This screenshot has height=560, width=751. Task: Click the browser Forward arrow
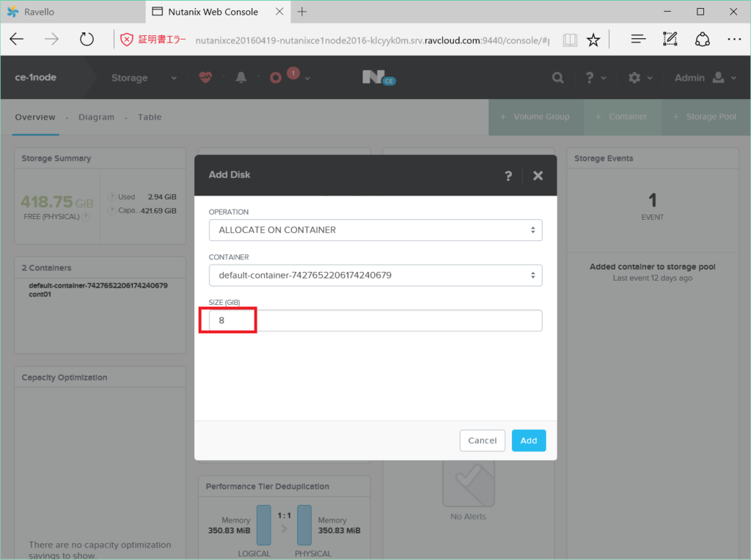(51, 40)
